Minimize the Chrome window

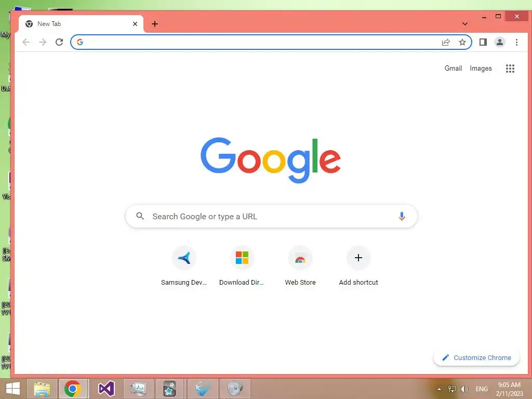pyautogui.click(x=484, y=16)
